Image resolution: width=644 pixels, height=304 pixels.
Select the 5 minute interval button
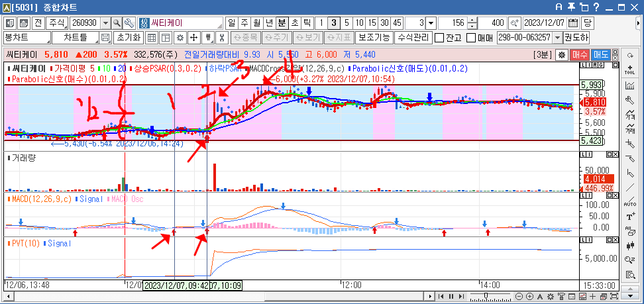coord(347,23)
